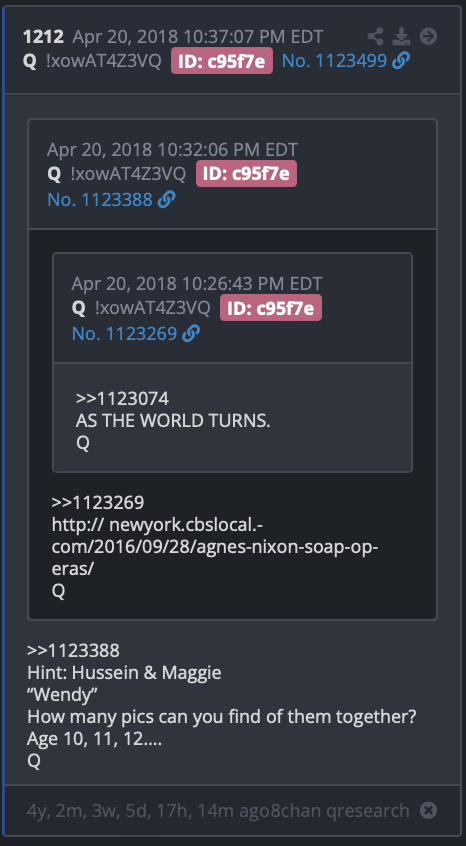Dismiss using the X circle at bottom
The height and width of the screenshot is (846, 466).
point(428,810)
